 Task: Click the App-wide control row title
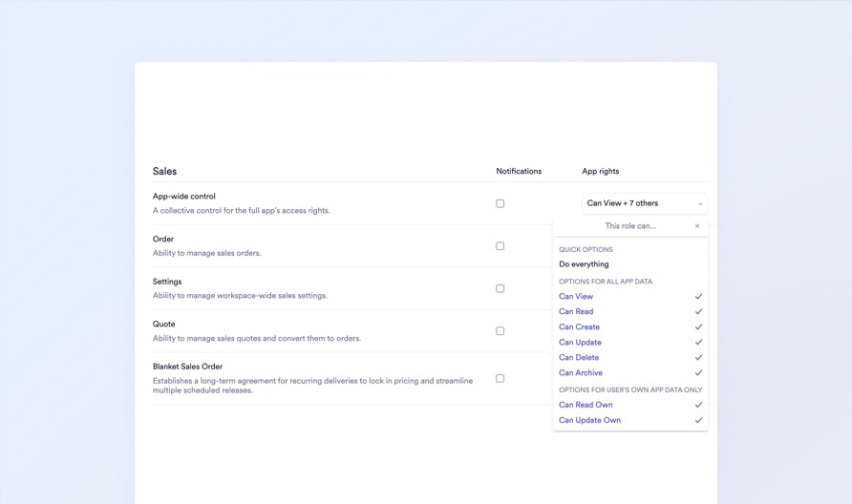point(184,196)
